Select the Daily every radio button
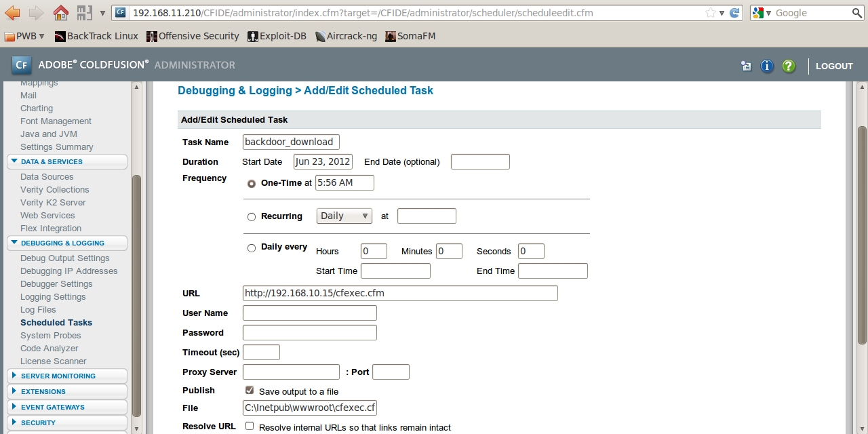 point(252,248)
